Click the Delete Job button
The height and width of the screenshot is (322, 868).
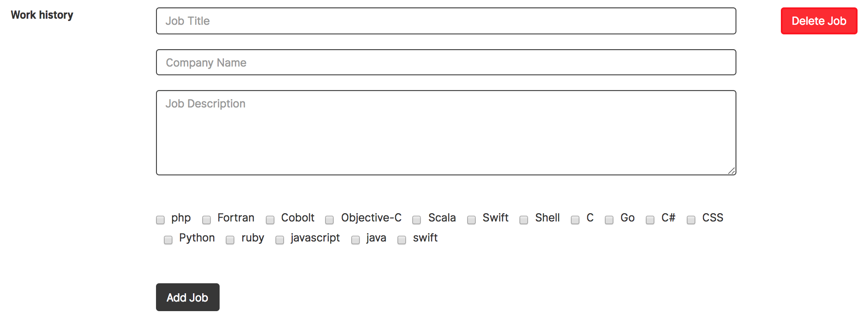pos(819,21)
